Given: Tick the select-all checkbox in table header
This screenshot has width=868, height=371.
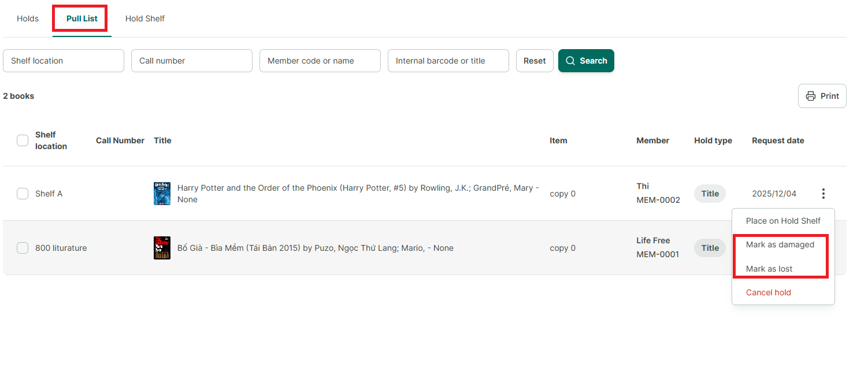Looking at the screenshot, I should coord(23,140).
